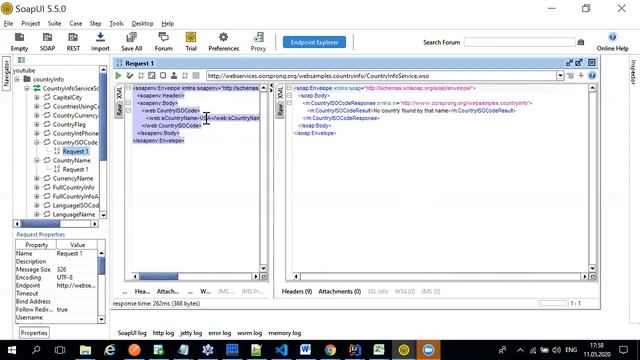Click the search forum binoculars icon
640x360 pixels.
[x=581, y=42]
